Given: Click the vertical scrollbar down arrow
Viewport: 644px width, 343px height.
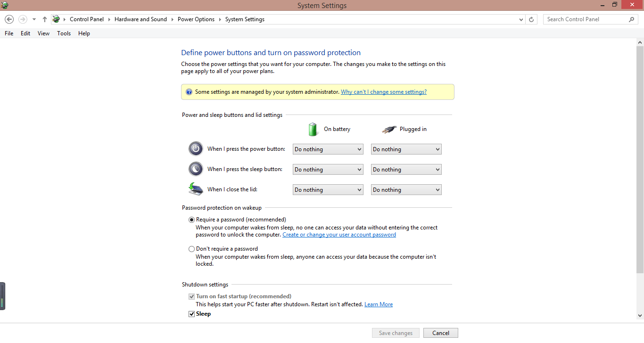Looking at the screenshot, I should click(640, 316).
